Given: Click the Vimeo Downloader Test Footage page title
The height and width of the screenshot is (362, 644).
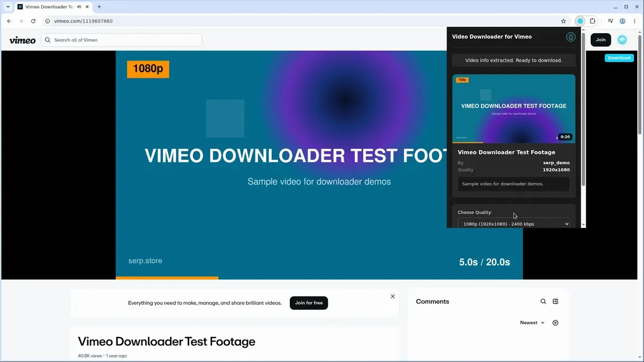Looking at the screenshot, I should 166,342.
